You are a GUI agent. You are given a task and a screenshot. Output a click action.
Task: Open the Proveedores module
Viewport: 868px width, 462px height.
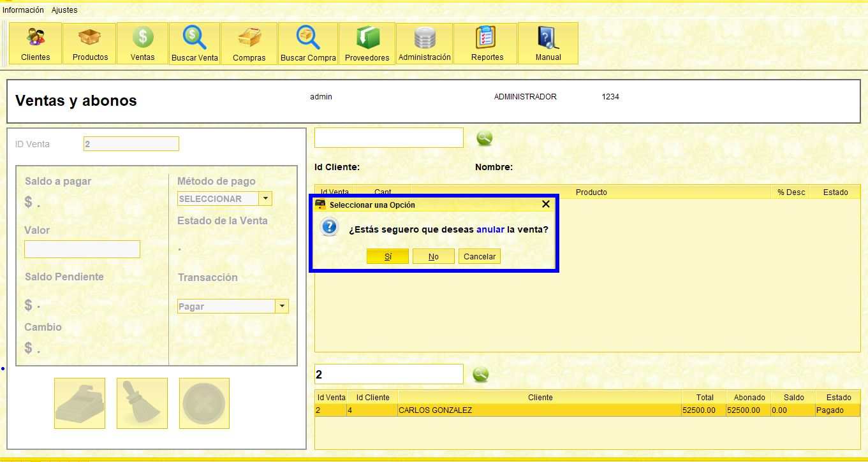pyautogui.click(x=367, y=43)
